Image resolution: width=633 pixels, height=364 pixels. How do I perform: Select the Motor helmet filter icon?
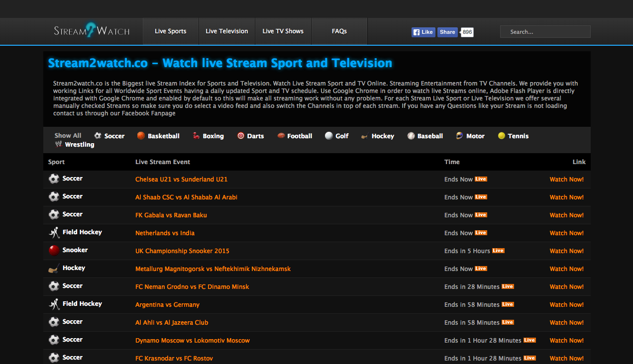pyautogui.click(x=460, y=136)
